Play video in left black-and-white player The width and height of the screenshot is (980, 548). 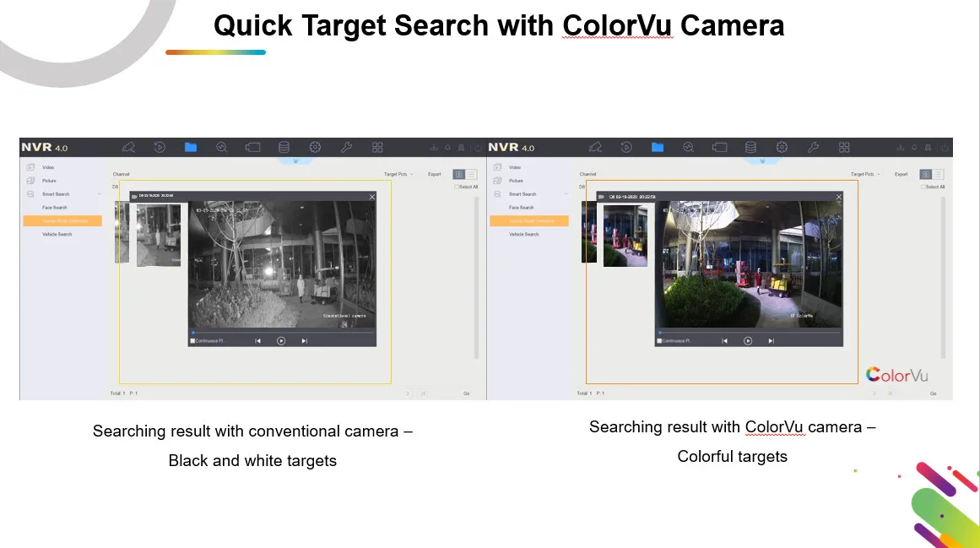[281, 341]
